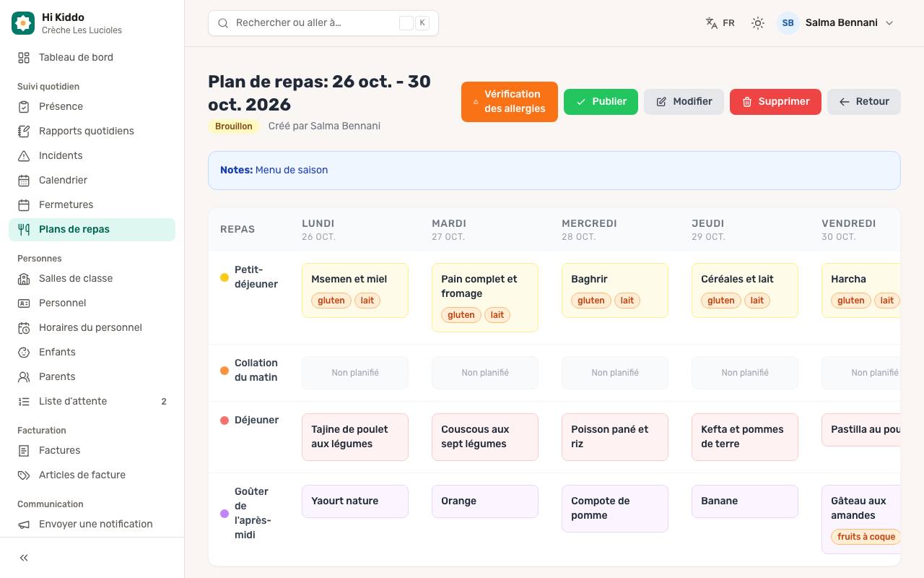The width and height of the screenshot is (924, 578).
Task: Click the Retour button
Action: click(x=864, y=102)
